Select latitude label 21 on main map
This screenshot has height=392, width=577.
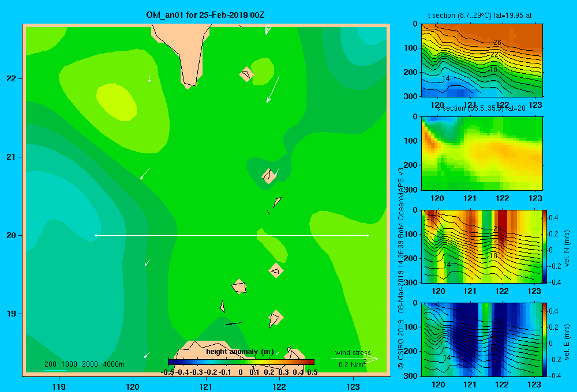(x=12, y=157)
